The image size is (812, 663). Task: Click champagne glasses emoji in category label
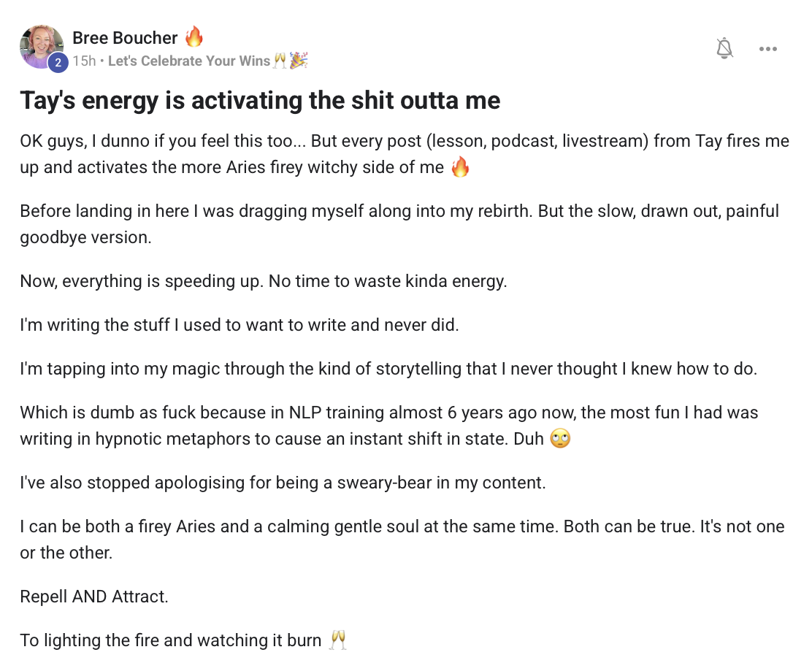[280, 61]
